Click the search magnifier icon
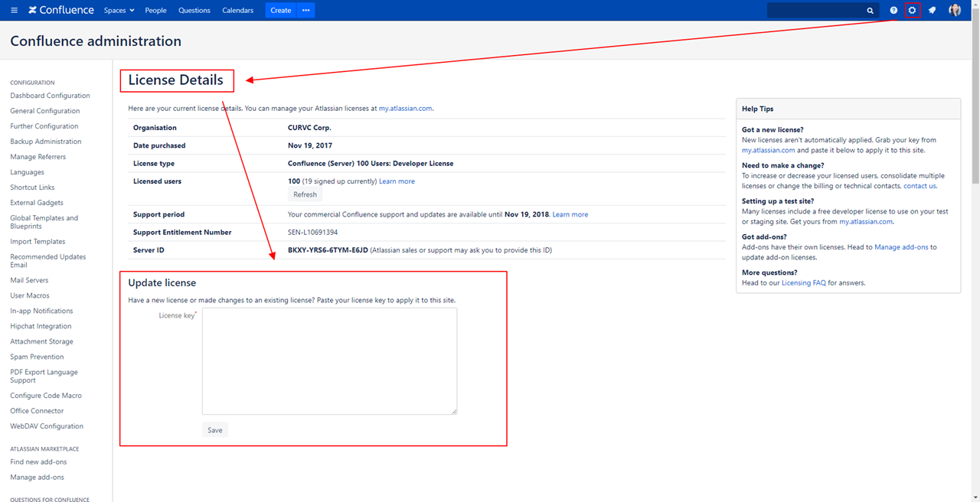Image resolution: width=980 pixels, height=502 pixels. point(870,11)
